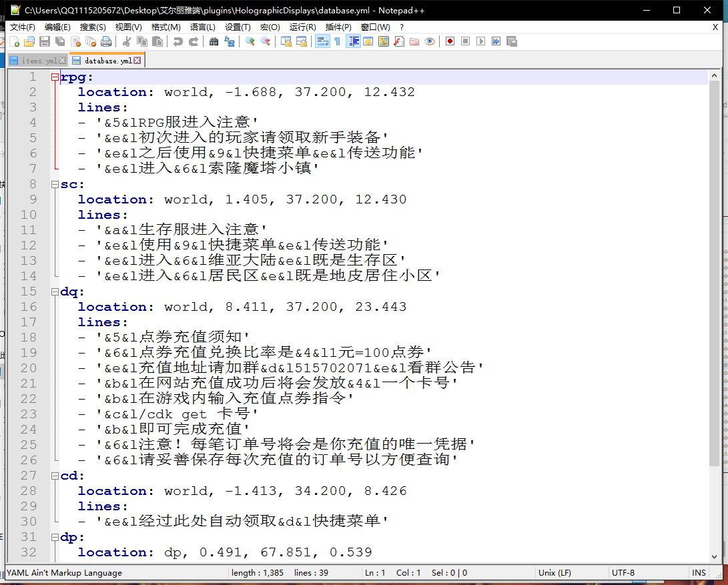
Task: Click the Cut scissors icon
Action: pos(126,42)
